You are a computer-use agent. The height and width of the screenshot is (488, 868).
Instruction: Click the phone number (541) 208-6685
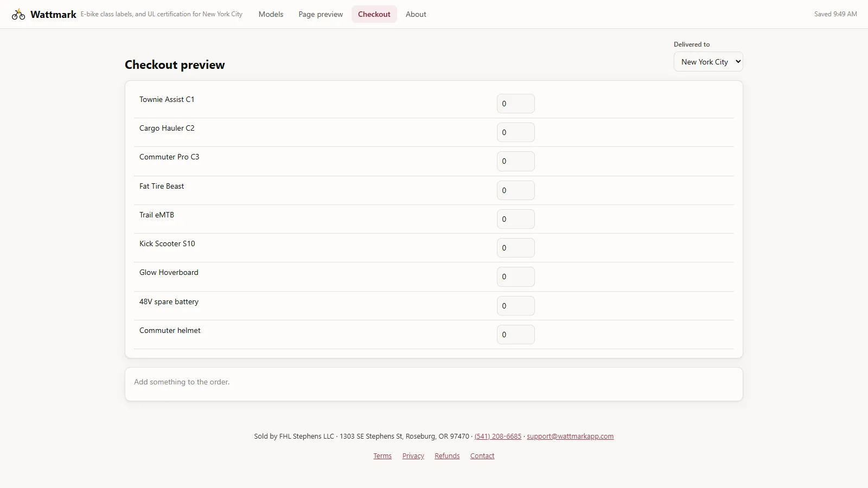tap(498, 436)
